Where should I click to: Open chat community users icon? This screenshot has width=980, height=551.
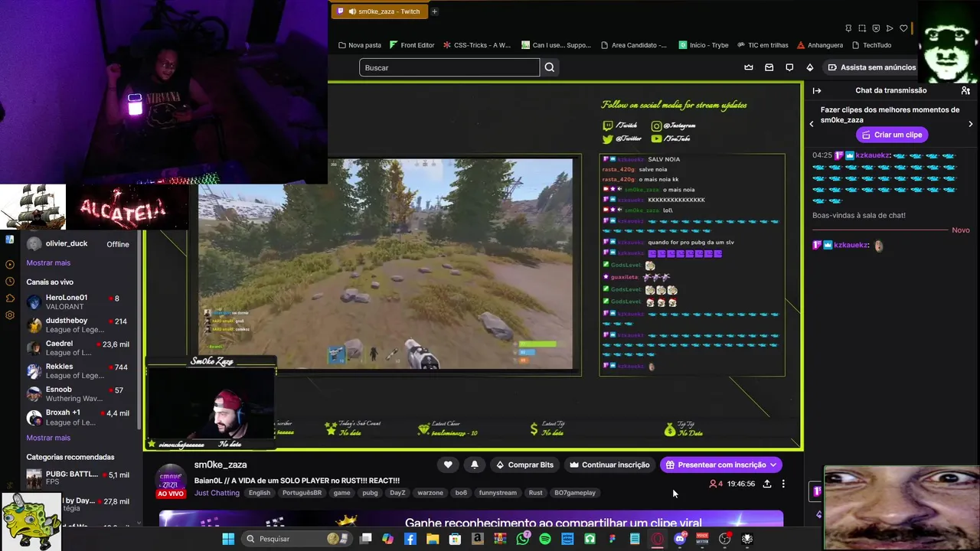[965, 90]
